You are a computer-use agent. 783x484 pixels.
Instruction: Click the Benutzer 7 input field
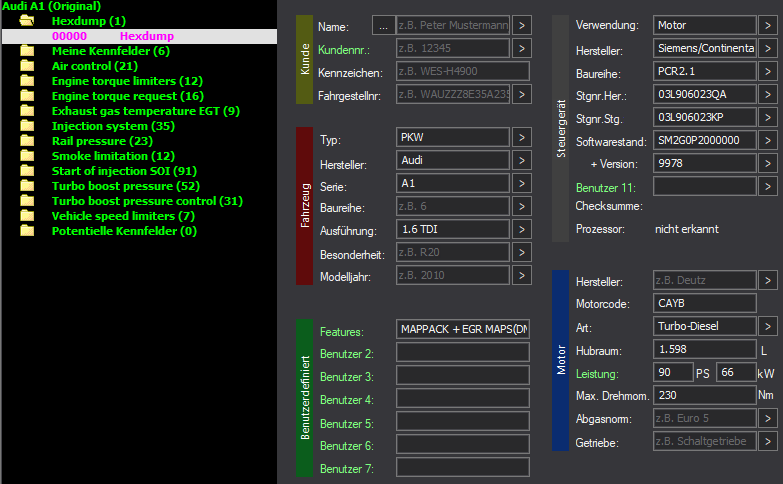(463, 467)
